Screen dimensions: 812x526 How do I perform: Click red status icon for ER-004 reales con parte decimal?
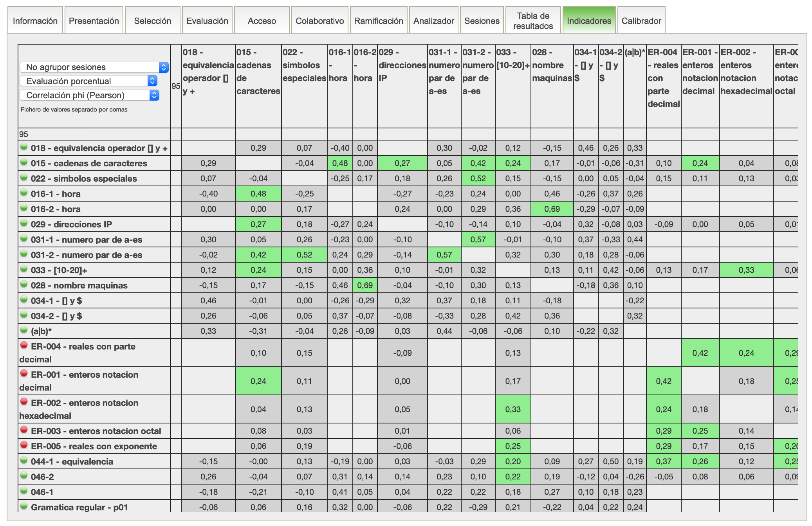click(x=24, y=345)
